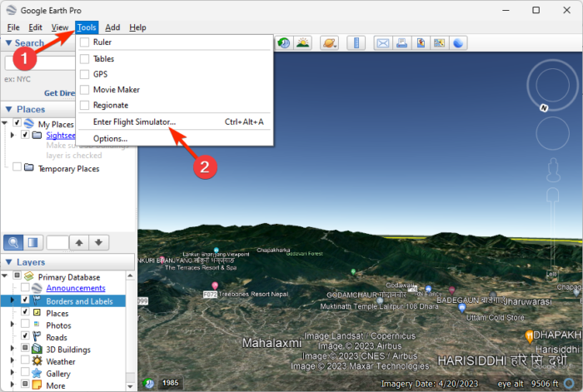This screenshot has width=583, height=392.
Task: Click historical imagery clock at map bottom
Action: point(148,383)
